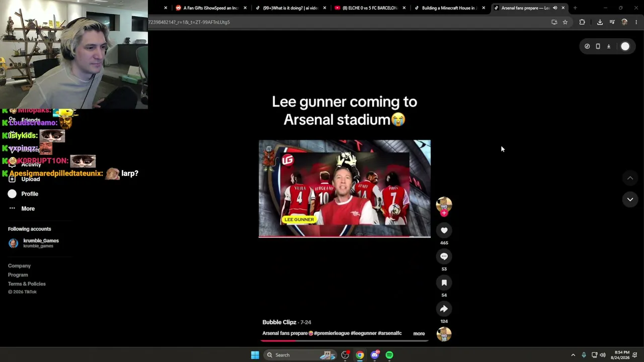Bookmark the video to favorites

tap(444, 283)
